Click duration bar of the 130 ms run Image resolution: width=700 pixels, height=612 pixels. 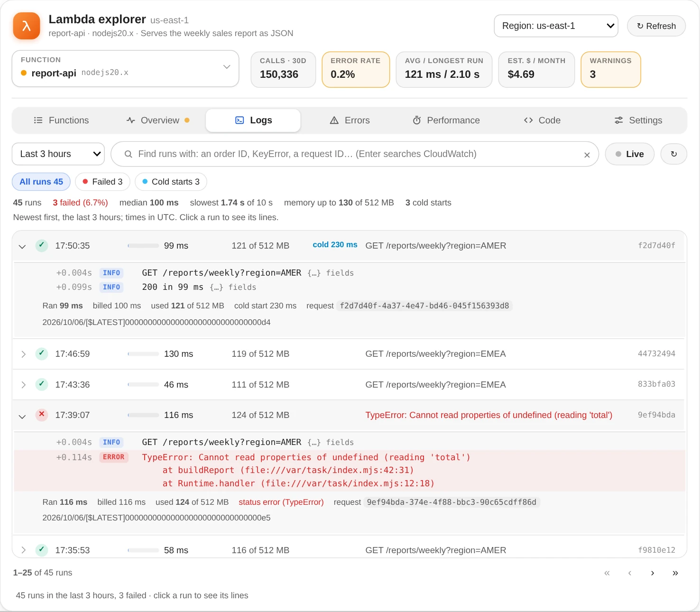[143, 354]
